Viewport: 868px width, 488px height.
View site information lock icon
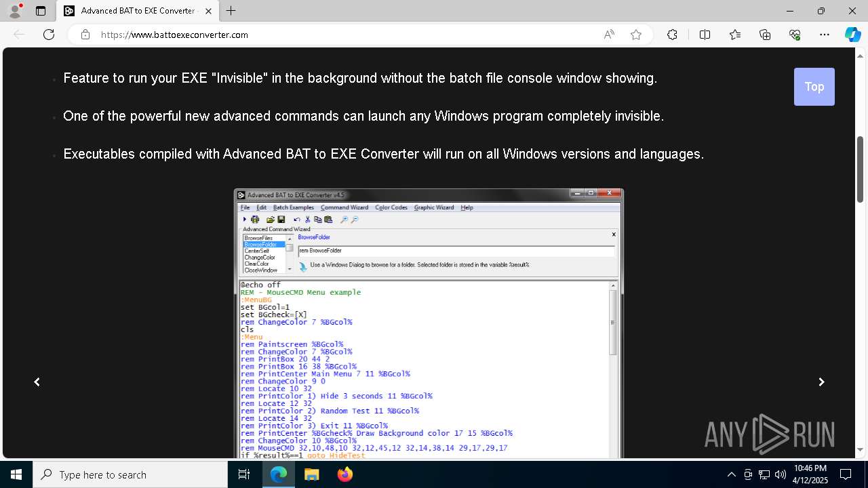[x=85, y=35]
